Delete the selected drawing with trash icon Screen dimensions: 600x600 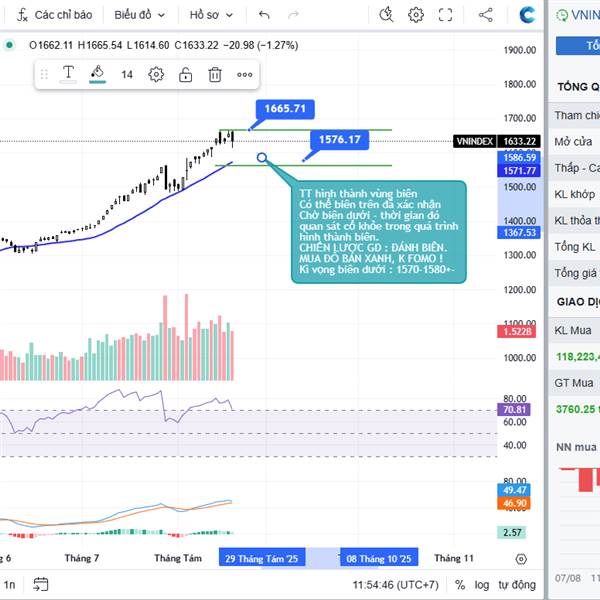click(215, 74)
